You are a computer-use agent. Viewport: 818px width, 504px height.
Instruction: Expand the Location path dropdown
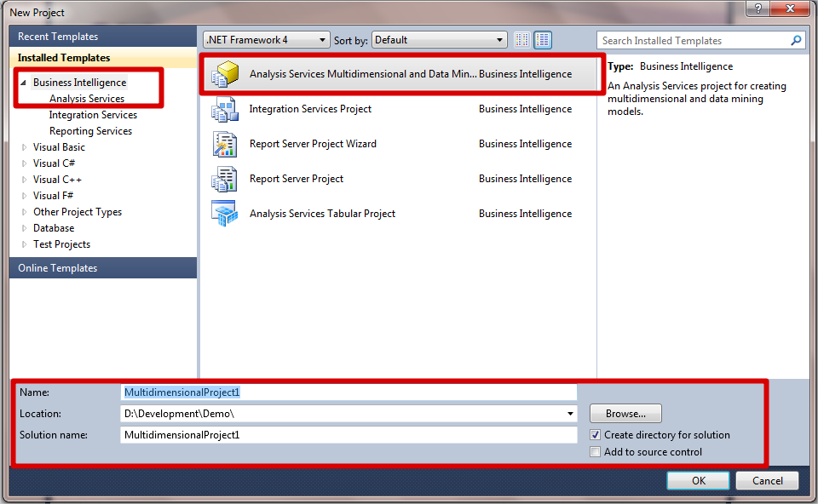point(570,414)
